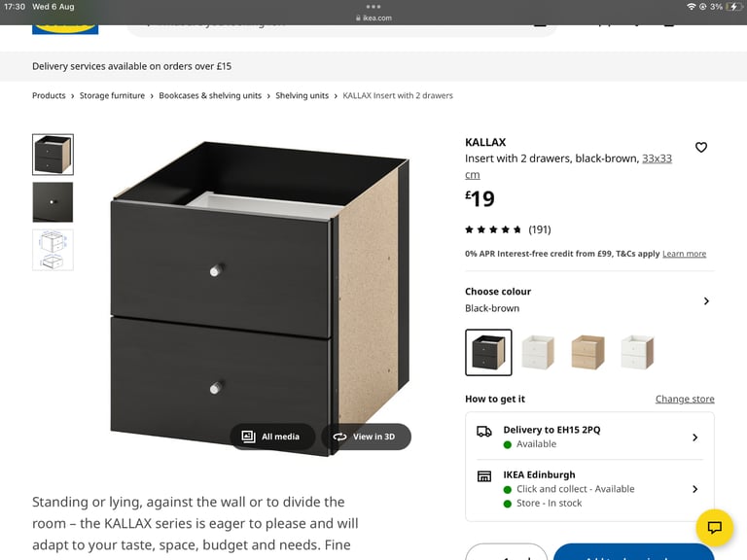Viewport: 747px width, 560px height.
Task: Select the white colour variant swatch
Action: (538, 352)
